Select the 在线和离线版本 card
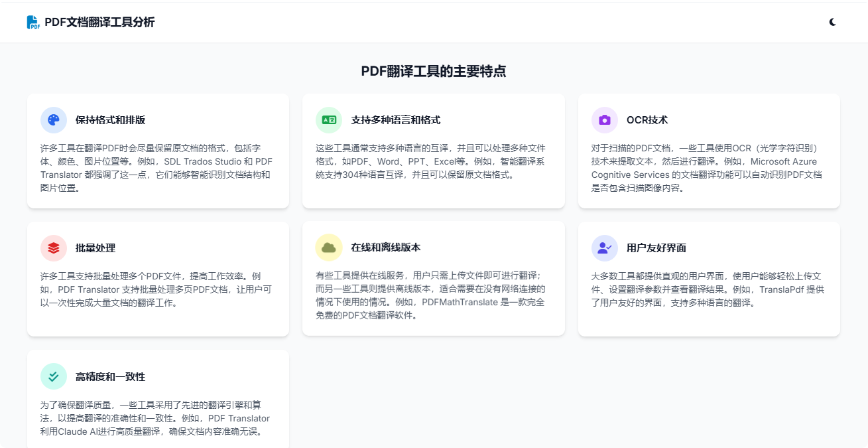This screenshot has height=448, width=868. click(x=434, y=279)
